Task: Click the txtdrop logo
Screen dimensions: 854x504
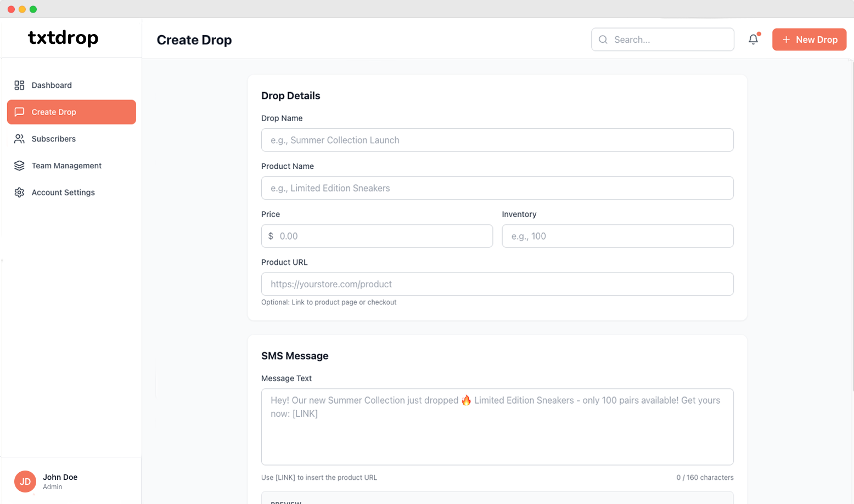Action: click(x=63, y=37)
